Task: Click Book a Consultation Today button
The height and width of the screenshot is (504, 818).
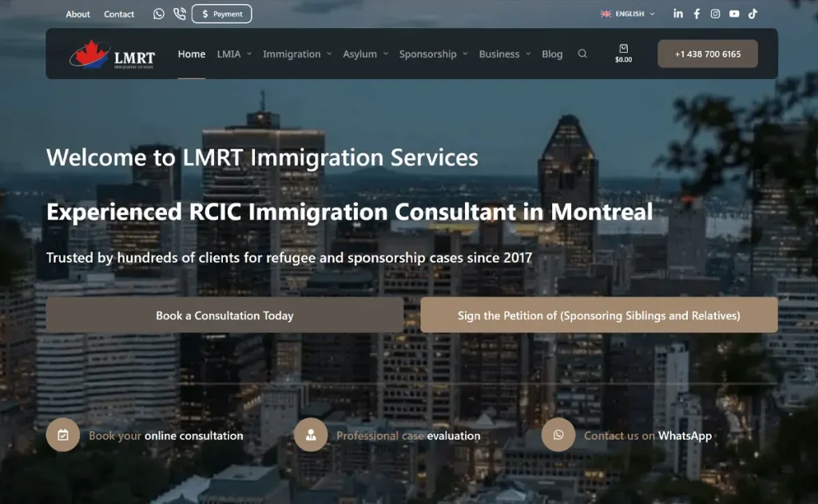Action: pyautogui.click(x=224, y=315)
